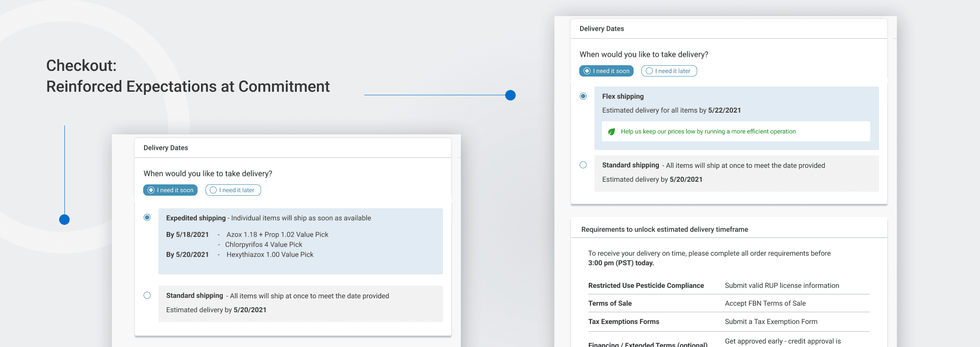Click the Flex shipping heading
Screen dimensions: 980x347
pyautogui.click(x=623, y=96)
